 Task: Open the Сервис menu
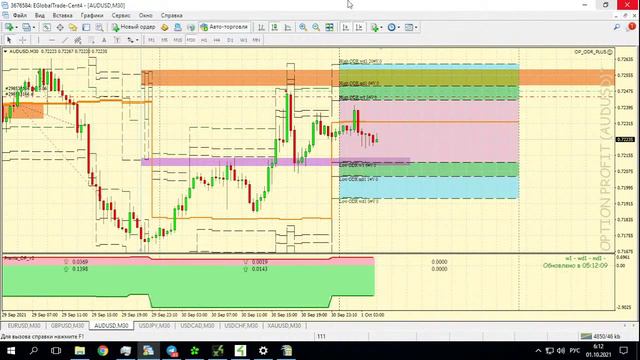(121, 16)
